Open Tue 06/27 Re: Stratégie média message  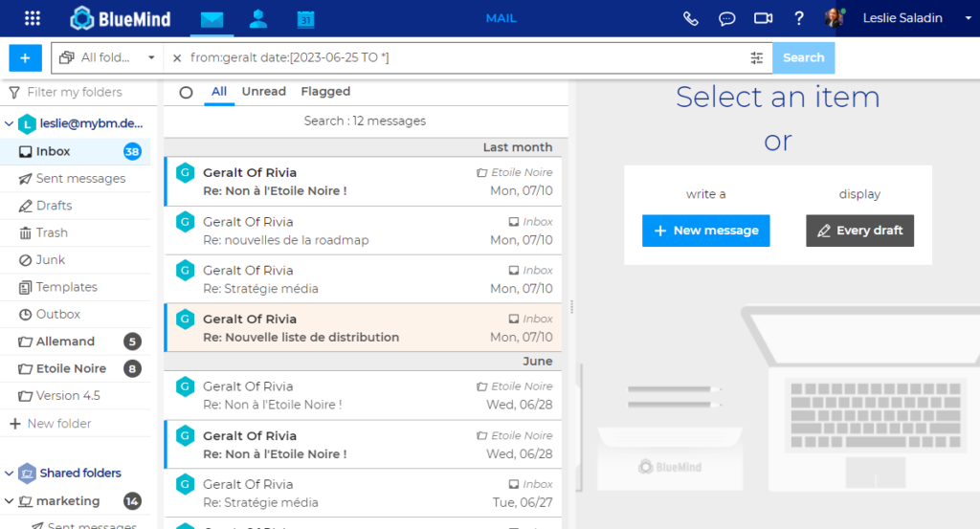363,494
